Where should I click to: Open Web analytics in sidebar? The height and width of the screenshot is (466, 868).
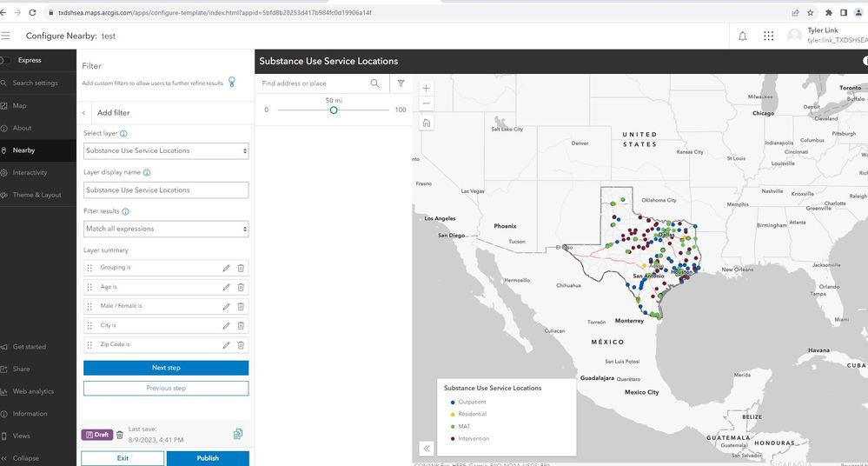click(37, 391)
